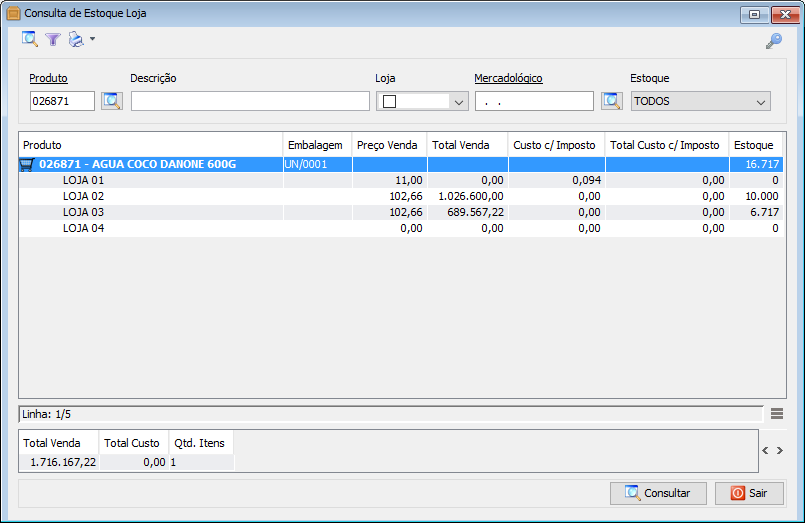805x523 pixels.
Task: Click the key icon at top right
Action: (773, 41)
